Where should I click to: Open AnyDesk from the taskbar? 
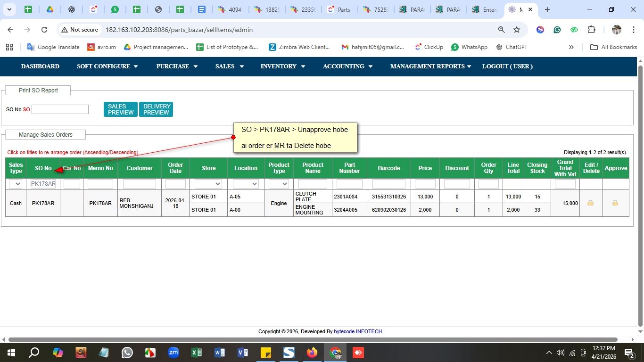(358, 353)
